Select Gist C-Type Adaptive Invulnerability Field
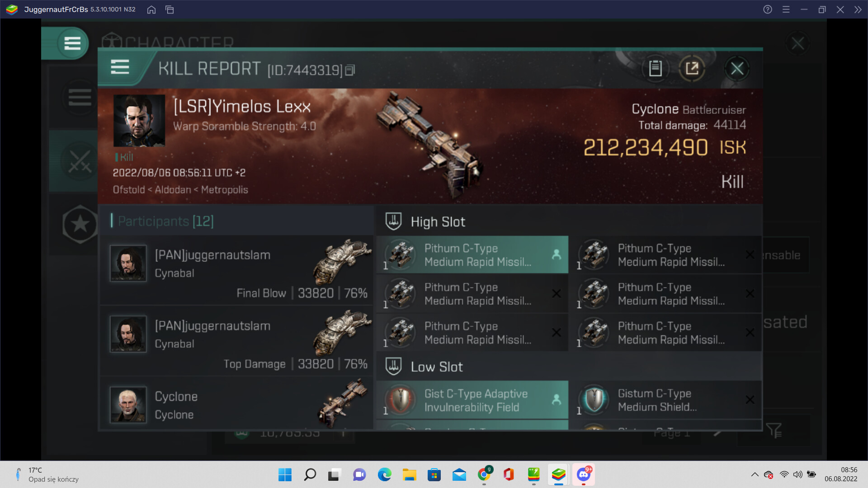868x488 pixels. 472,400
